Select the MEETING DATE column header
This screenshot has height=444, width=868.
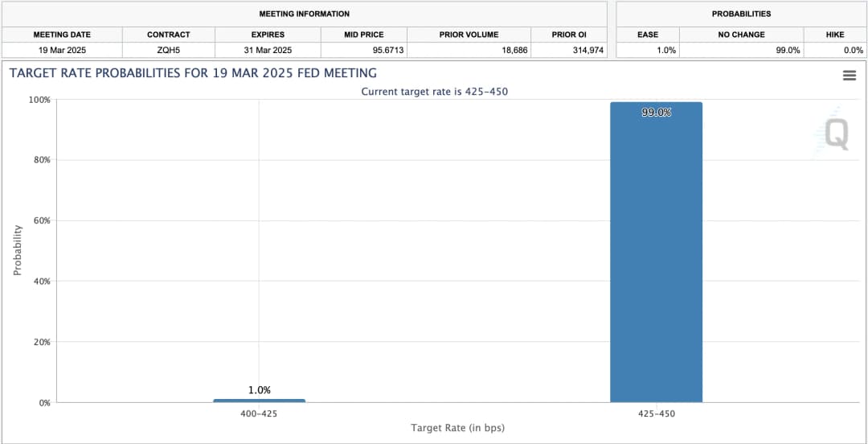(62, 35)
